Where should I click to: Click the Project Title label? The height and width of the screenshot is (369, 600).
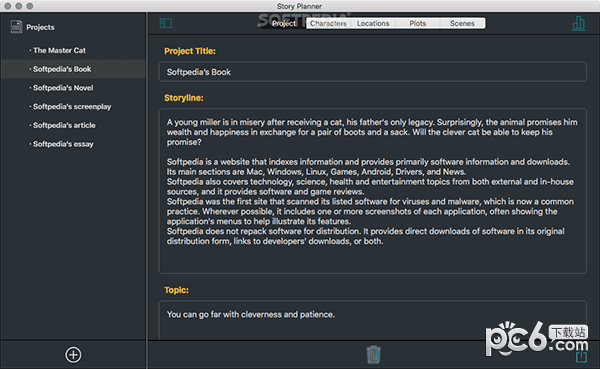click(x=190, y=51)
